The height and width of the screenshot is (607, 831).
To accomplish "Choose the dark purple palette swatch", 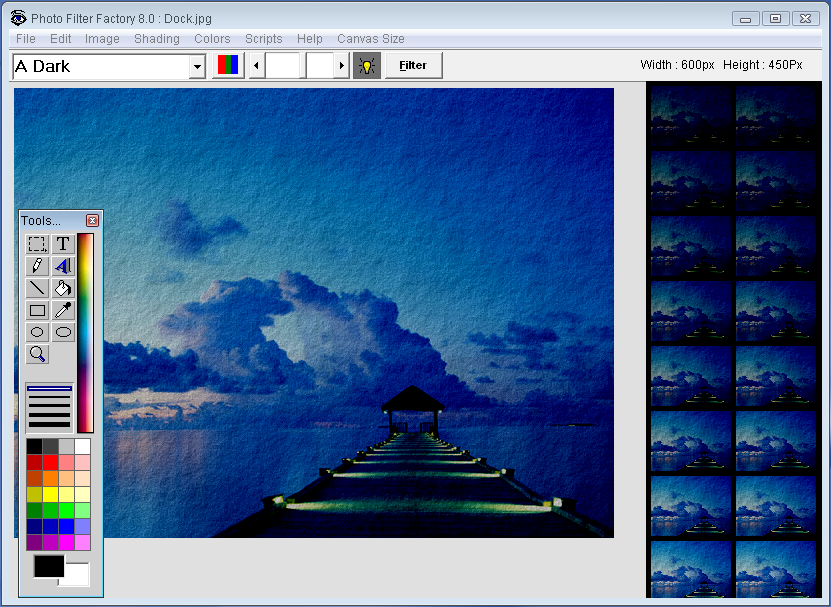I will (34, 542).
